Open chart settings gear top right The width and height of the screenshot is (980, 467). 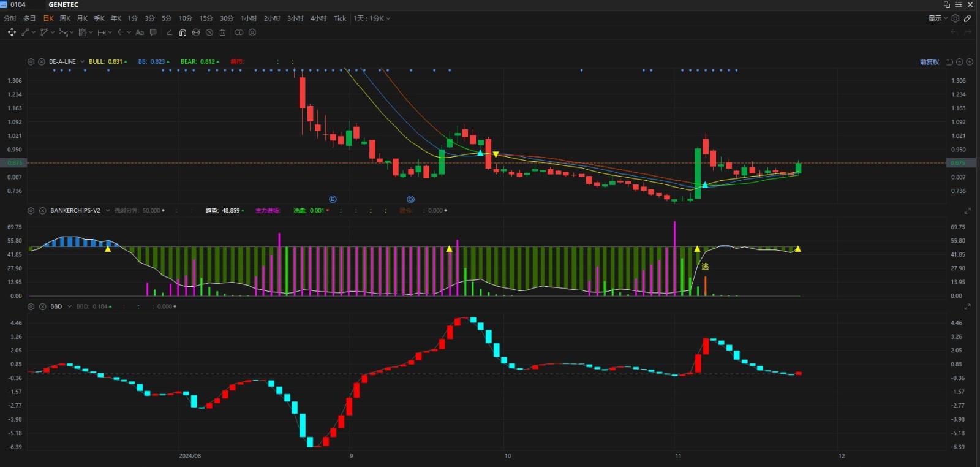point(956,18)
